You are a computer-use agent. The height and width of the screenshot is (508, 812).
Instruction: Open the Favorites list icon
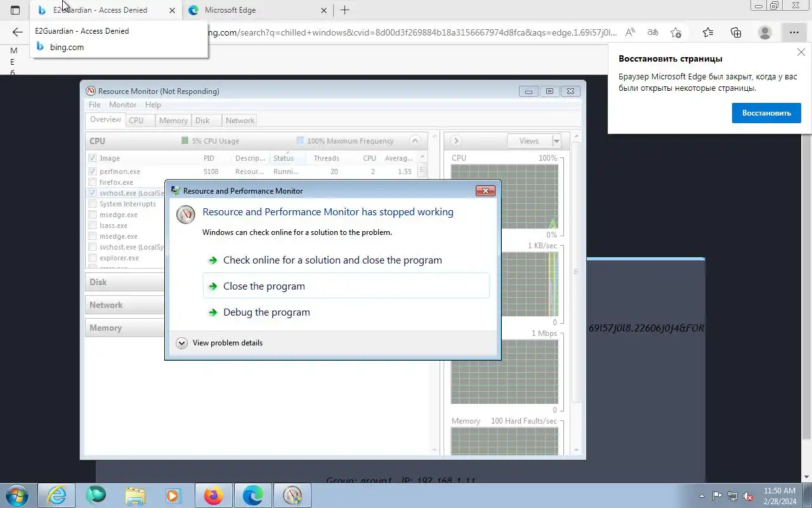(708, 32)
